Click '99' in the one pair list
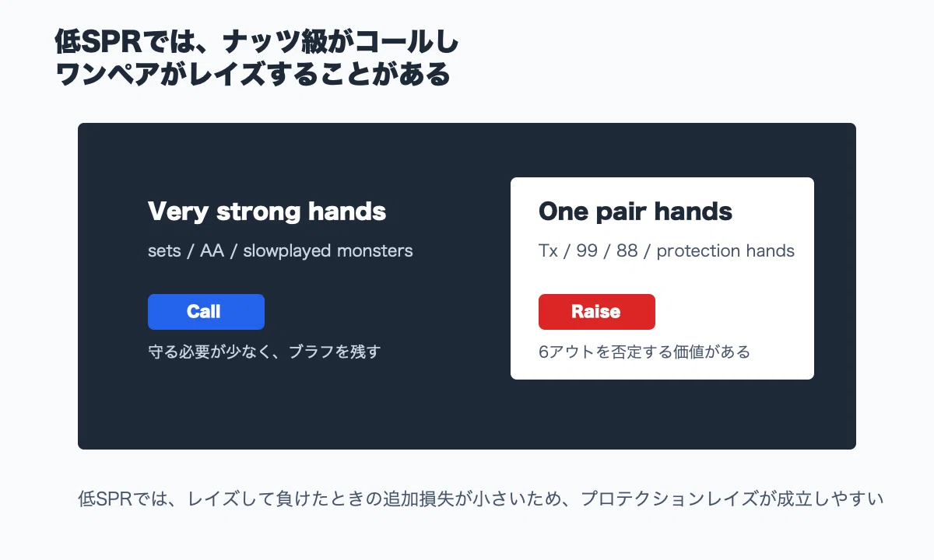Image resolution: width=934 pixels, height=560 pixels. (x=587, y=251)
